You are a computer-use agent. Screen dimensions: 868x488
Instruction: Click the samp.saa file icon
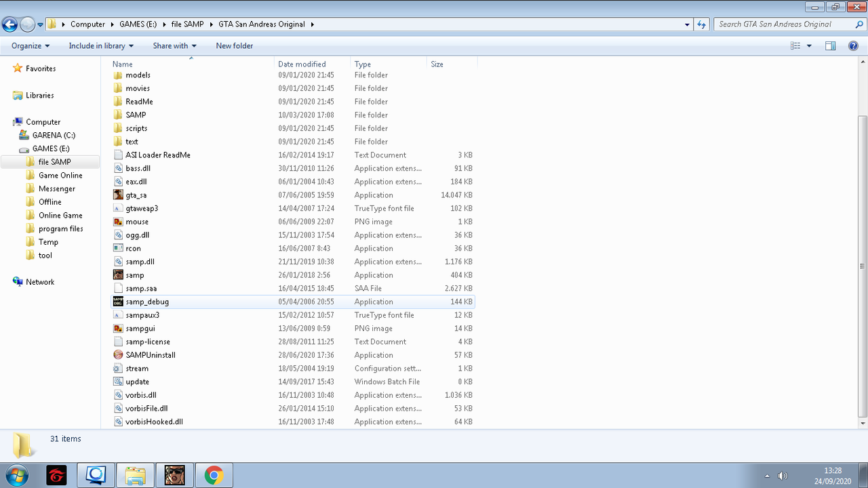click(x=118, y=289)
